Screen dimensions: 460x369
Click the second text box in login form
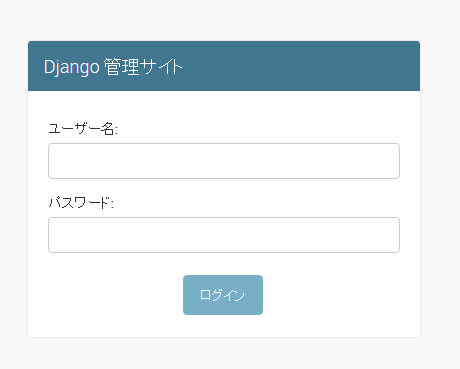[x=224, y=235]
